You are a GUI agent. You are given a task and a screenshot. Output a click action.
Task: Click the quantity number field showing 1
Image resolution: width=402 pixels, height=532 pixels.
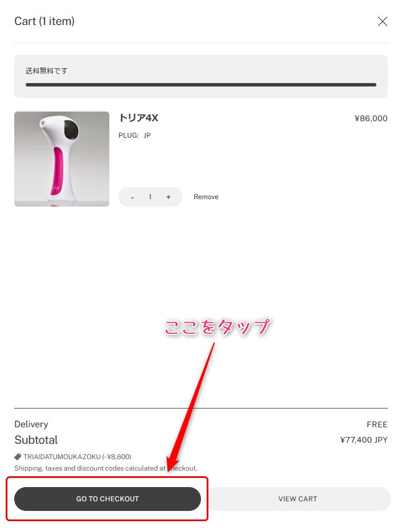tap(150, 197)
